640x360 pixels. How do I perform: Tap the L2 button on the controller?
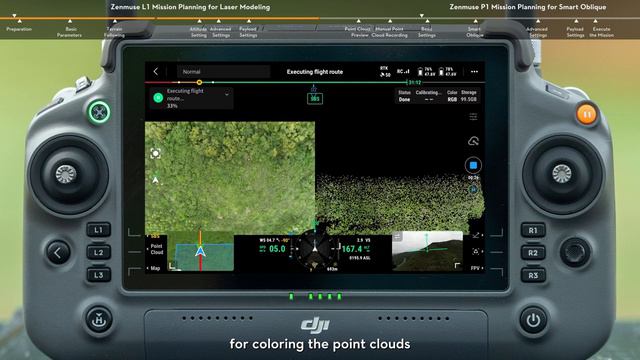99,252
